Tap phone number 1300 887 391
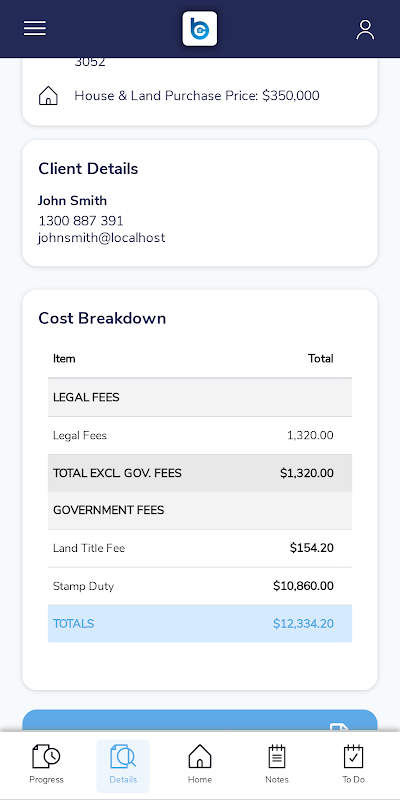400x800 pixels. [81, 221]
